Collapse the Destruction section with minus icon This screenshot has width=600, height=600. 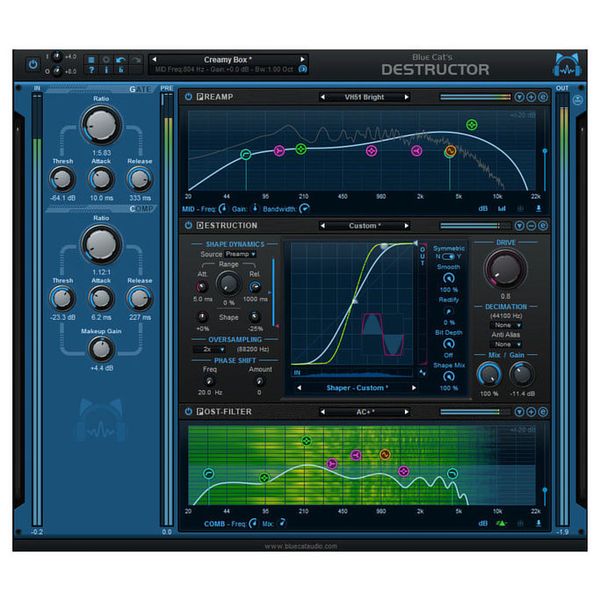point(531,226)
